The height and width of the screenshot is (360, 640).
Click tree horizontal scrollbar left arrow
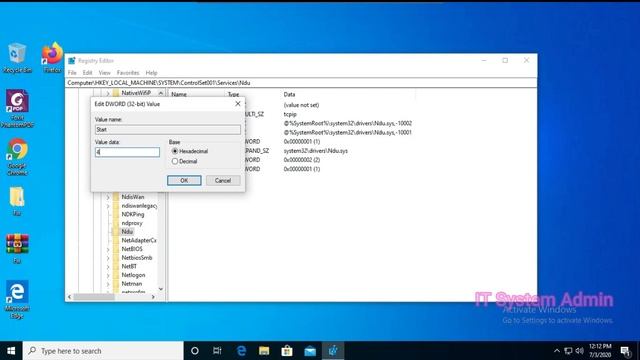[69, 297]
